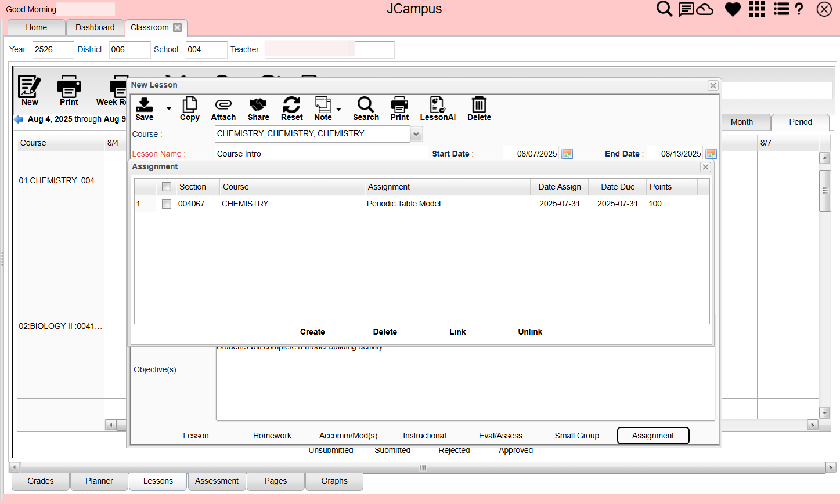Search lessons with magnifier icon
Image resolution: width=840 pixels, height=504 pixels.
pos(366,108)
